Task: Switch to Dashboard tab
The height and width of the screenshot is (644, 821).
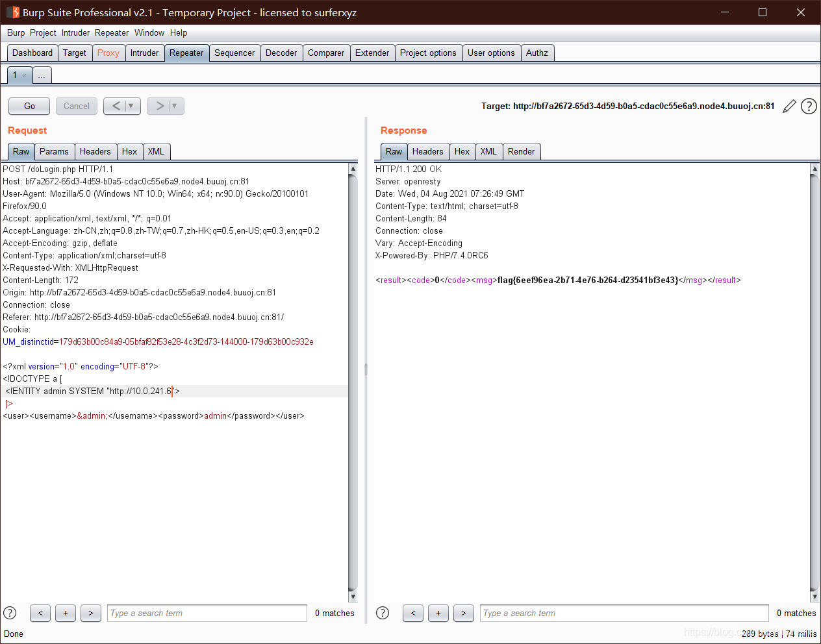Action: 32,53
